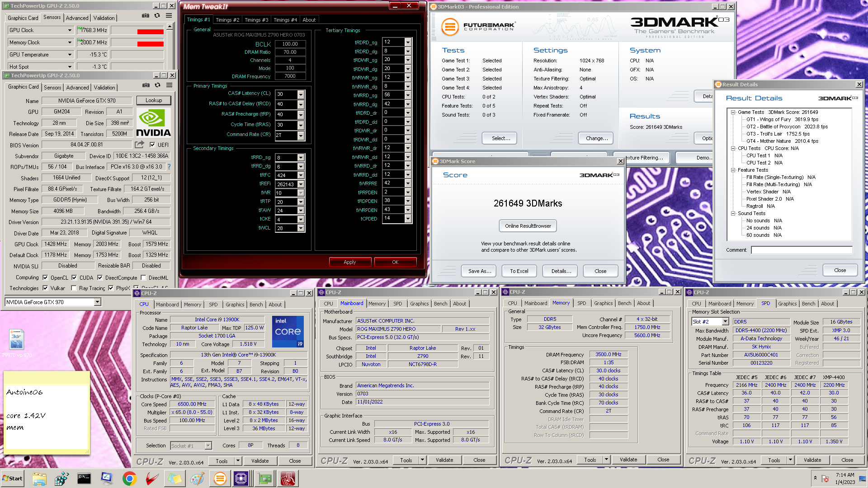
Task: Click the GPU Clock sensor graph bar
Action: pos(137,30)
